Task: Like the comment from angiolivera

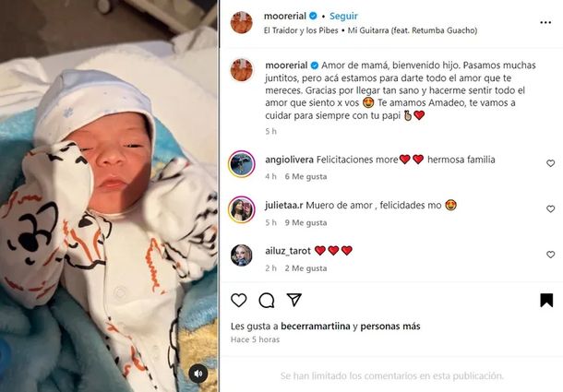Action: tap(550, 163)
